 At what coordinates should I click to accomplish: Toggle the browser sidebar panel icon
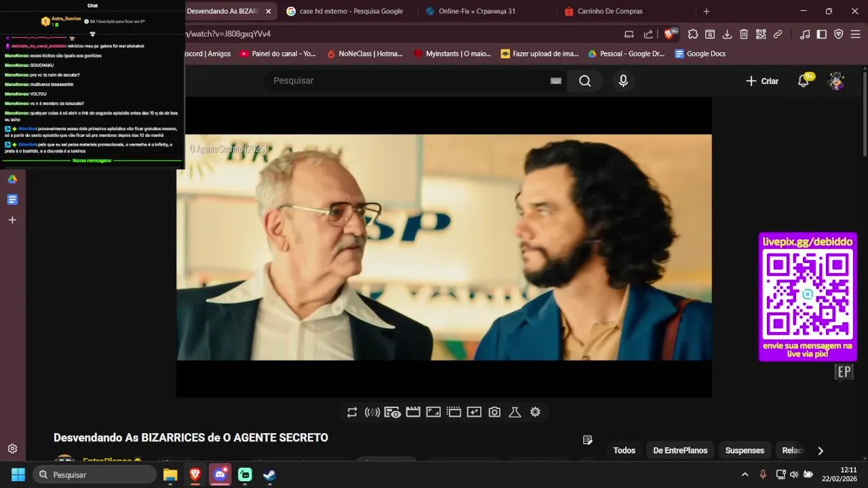coord(822,34)
